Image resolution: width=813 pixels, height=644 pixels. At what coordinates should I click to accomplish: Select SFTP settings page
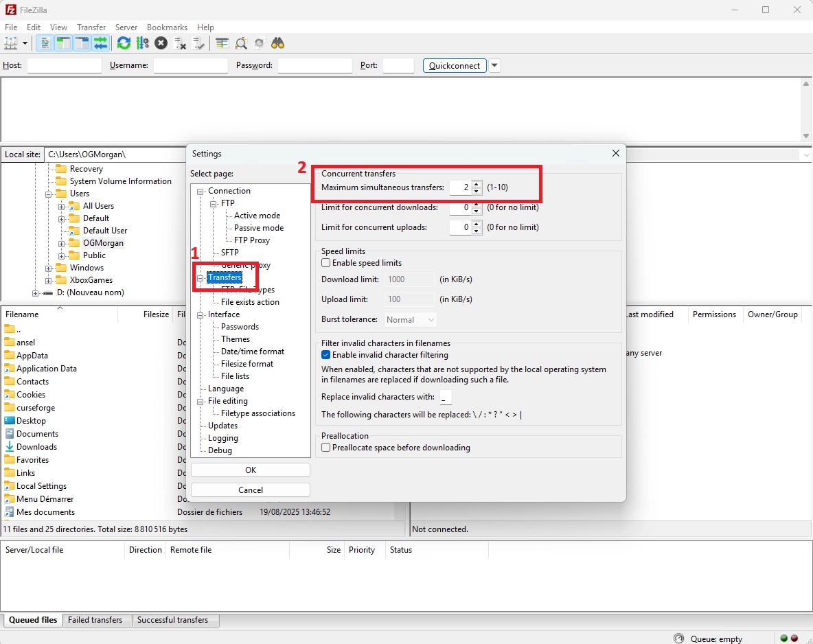pos(230,253)
